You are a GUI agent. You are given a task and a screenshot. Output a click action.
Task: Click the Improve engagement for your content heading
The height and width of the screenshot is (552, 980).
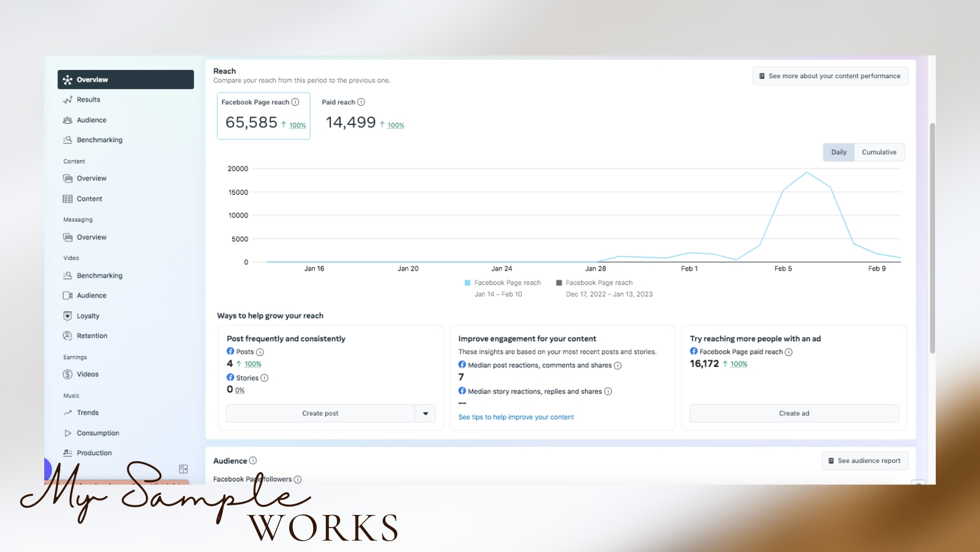527,339
